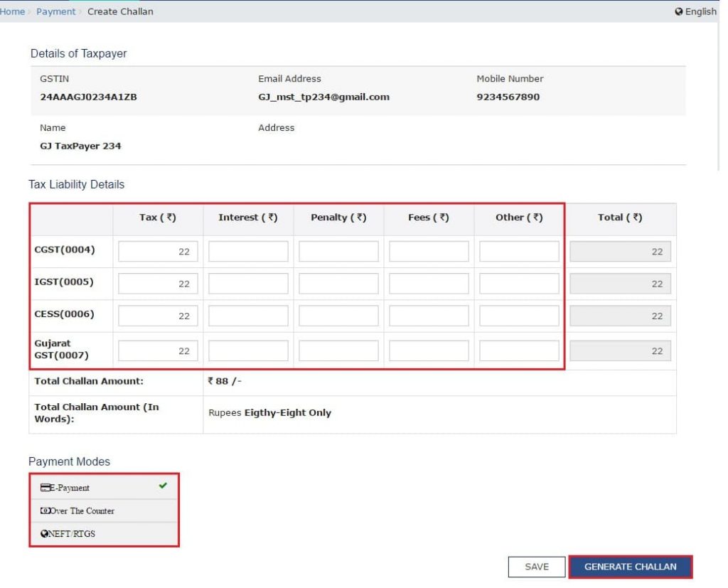This screenshot has width=728, height=588.
Task: Select Over The Counter payment mode
Action: (80, 511)
